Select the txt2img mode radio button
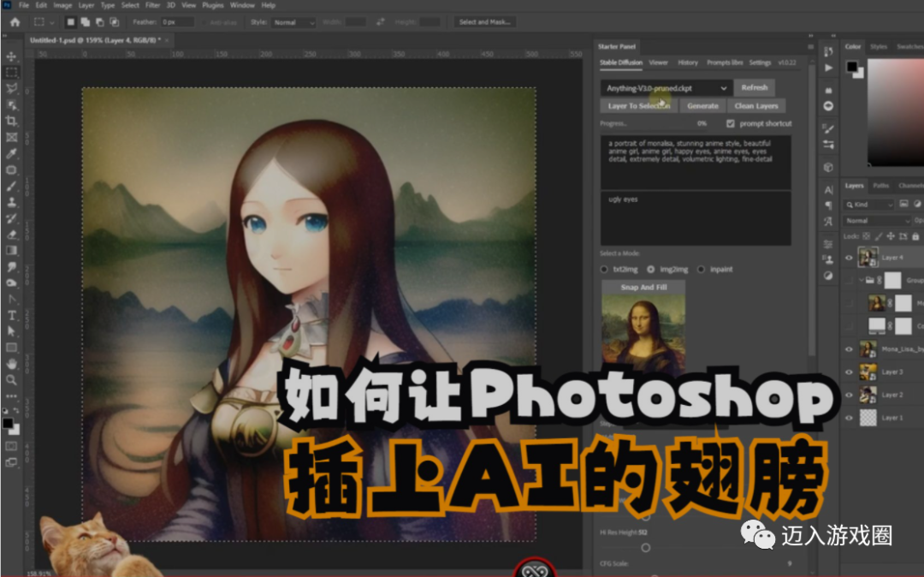The image size is (924, 577). (x=604, y=270)
